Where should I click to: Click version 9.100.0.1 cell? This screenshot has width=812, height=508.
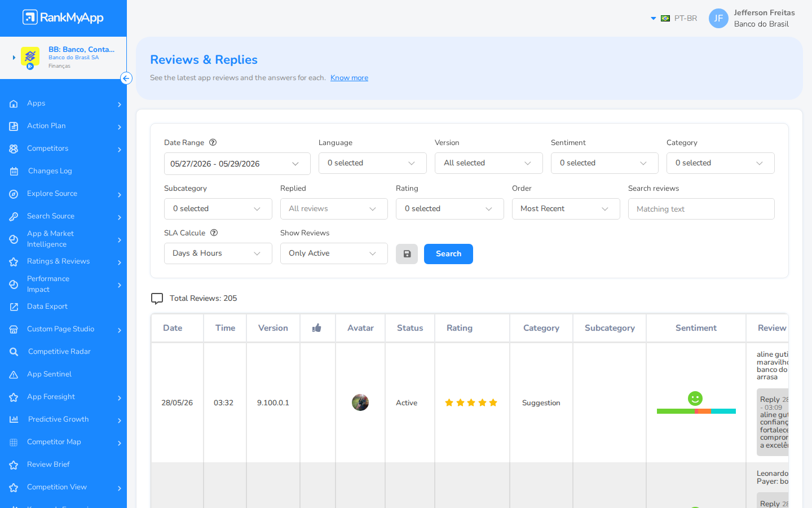click(x=273, y=403)
